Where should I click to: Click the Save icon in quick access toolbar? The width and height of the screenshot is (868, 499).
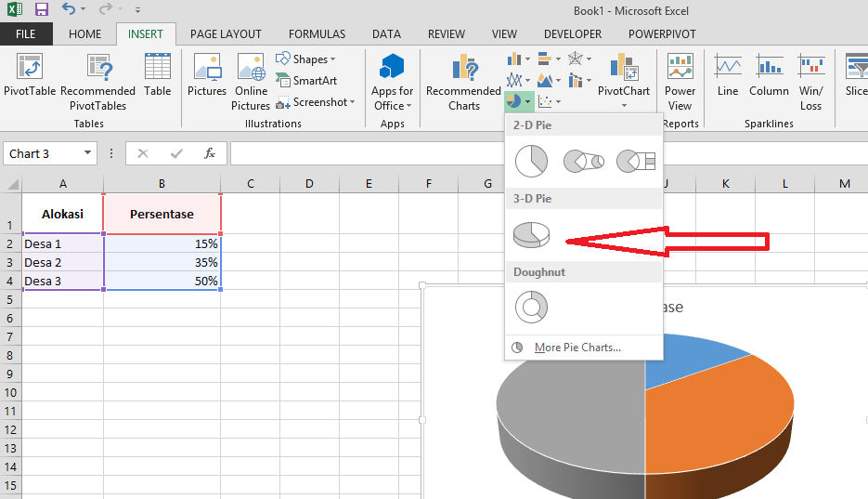[x=41, y=10]
